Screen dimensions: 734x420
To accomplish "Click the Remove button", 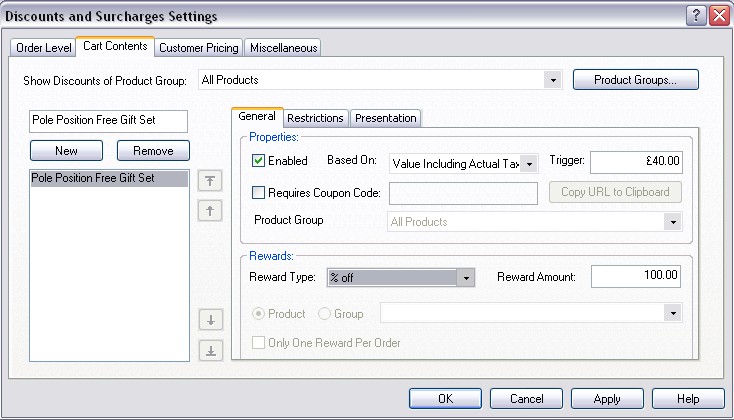I will tap(153, 151).
